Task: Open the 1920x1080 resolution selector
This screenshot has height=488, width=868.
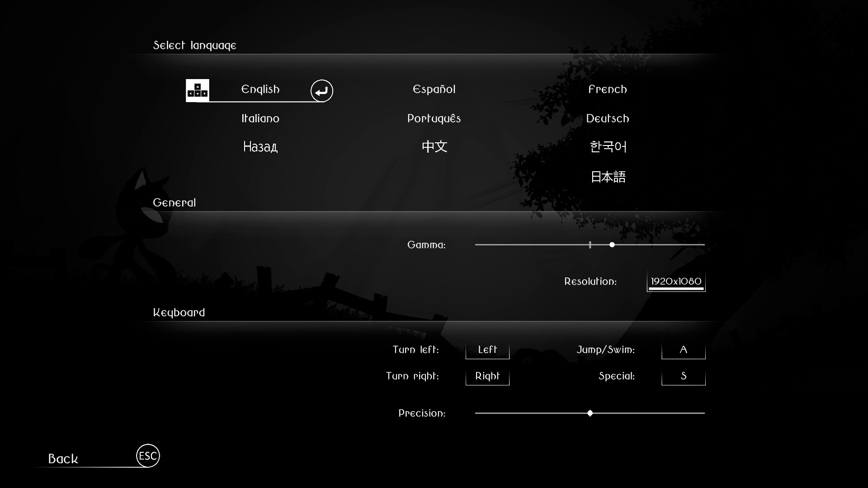Action: (x=676, y=282)
